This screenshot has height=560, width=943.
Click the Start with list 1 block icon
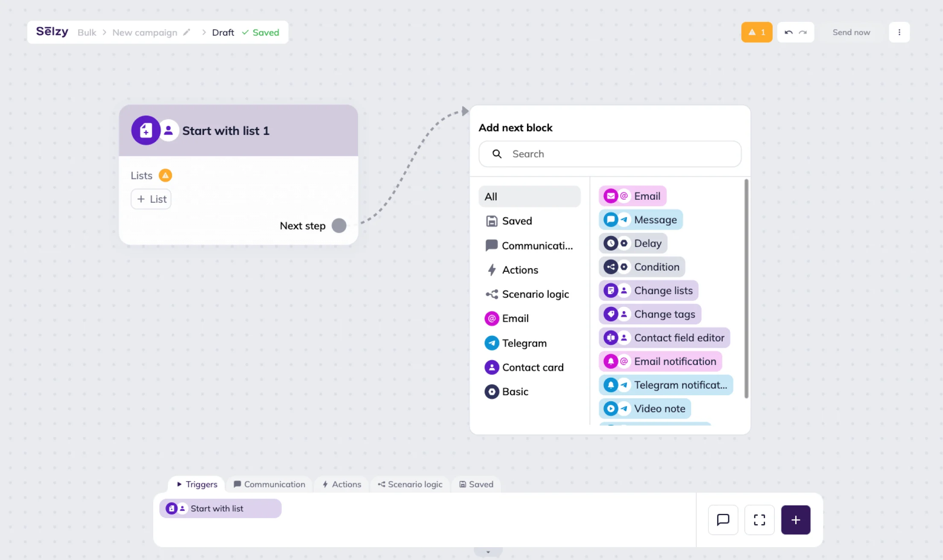pyautogui.click(x=146, y=130)
